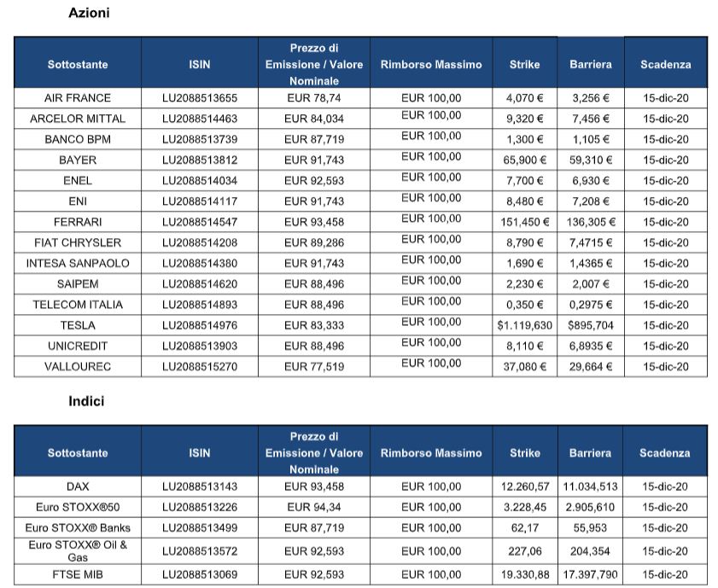
Task: Select the ENI underlying cell
Action: (78, 201)
